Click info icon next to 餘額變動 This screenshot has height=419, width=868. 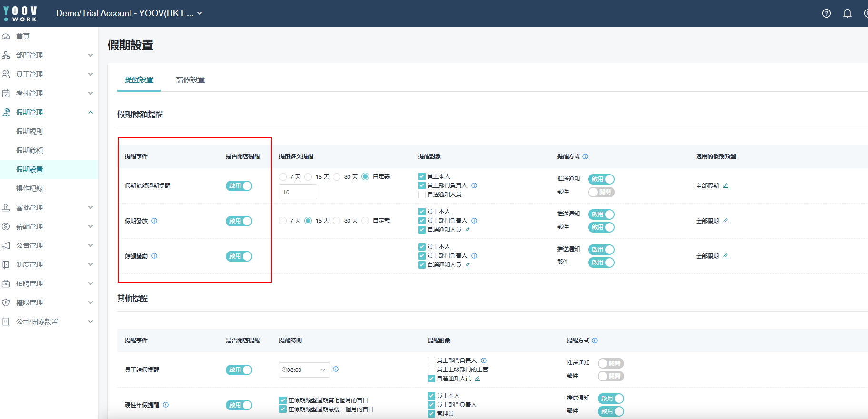coord(154,256)
